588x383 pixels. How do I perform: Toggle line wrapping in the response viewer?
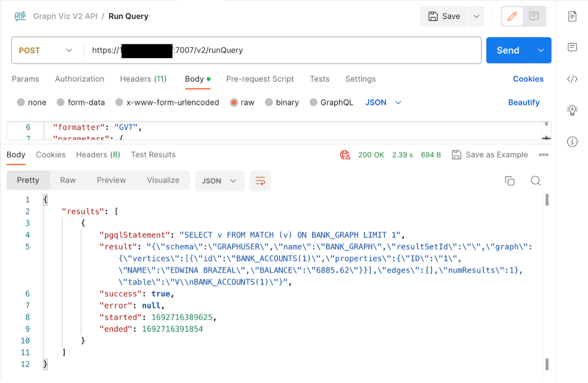pos(260,181)
